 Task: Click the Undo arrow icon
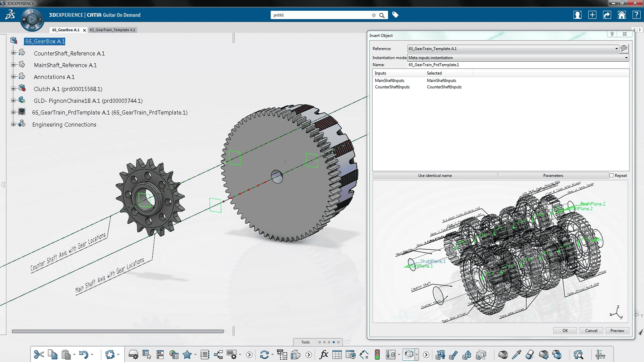tap(84, 355)
